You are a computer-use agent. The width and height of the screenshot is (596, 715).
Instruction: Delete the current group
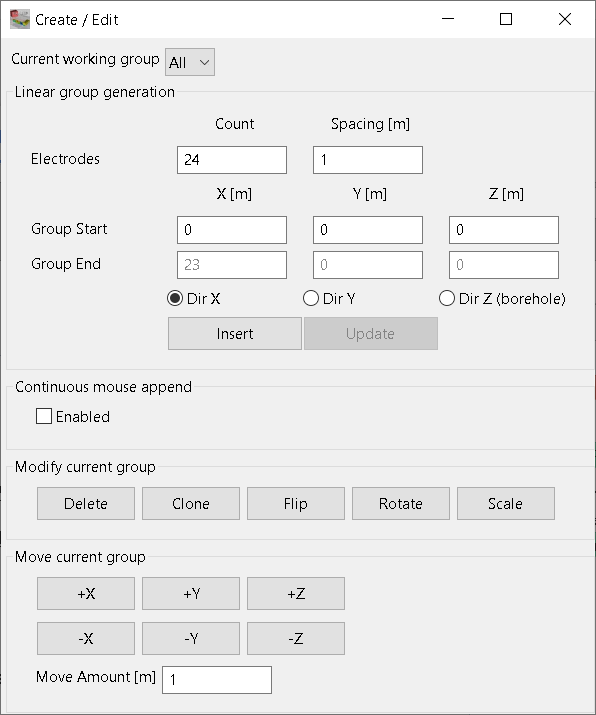86,503
